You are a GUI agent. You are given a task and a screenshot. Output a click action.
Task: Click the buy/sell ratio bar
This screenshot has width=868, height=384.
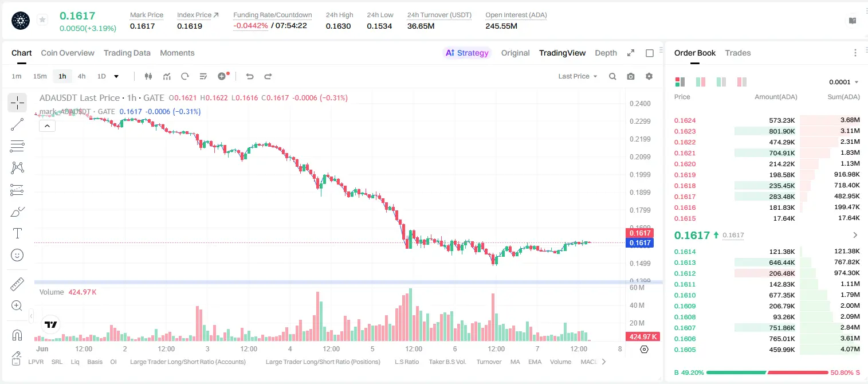click(767, 373)
